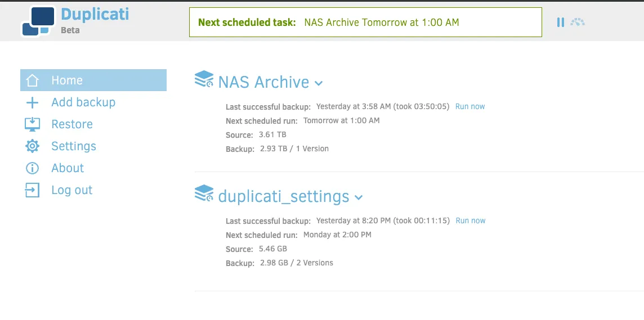This screenshot has width=644, height=320.
Task: Click the NAS Archive backup title
Action: click(263, 82)
